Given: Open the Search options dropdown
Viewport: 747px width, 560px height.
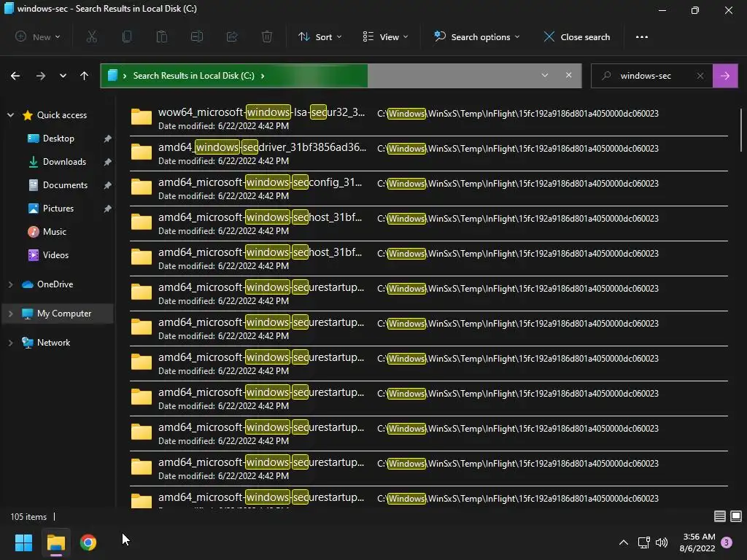Looking at the screenshot, I should click(476, 36).
